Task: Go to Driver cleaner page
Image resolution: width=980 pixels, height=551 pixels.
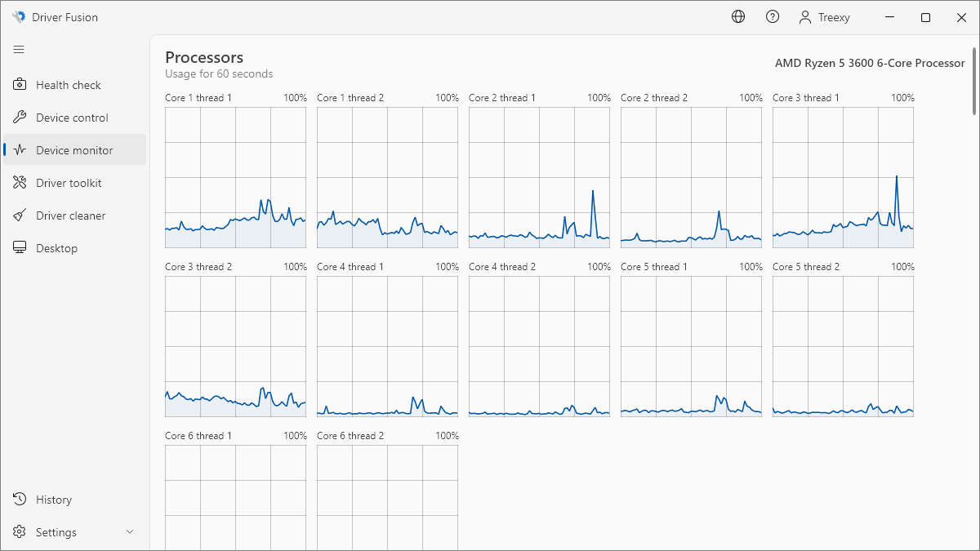Action: coord(71,216)
